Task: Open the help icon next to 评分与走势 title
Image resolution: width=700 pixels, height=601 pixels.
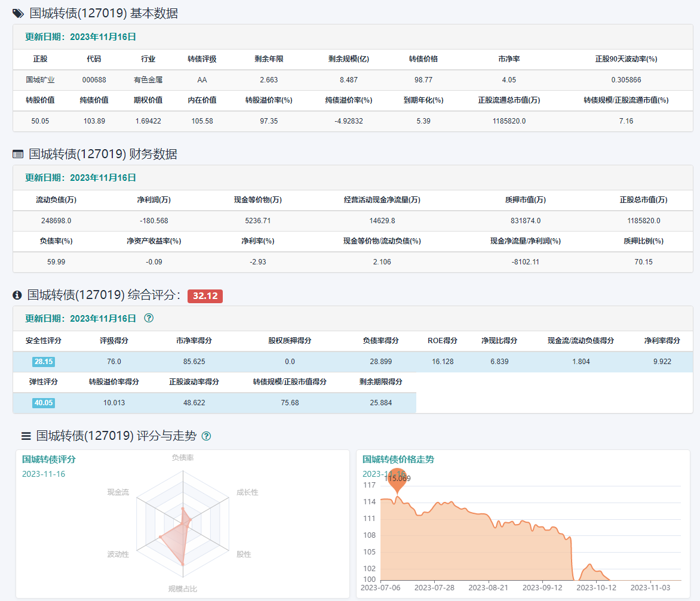Action: pyautogui.click(x=206, y=436)
